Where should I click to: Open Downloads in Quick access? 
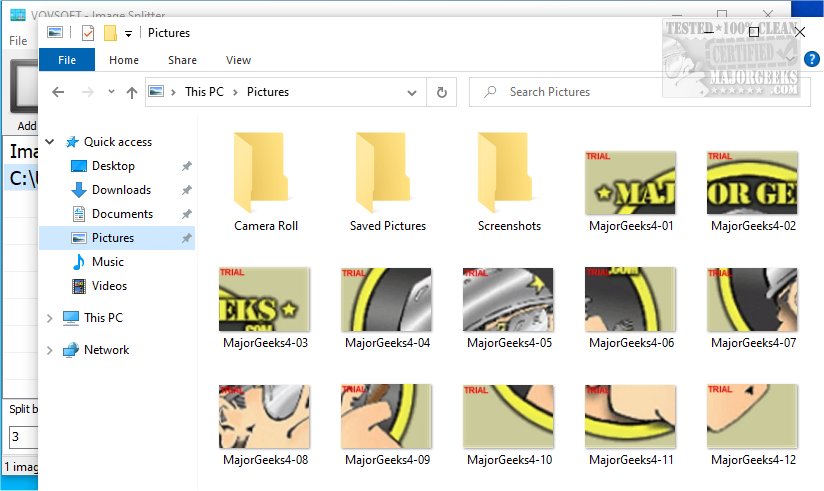(x=121, y=190)
